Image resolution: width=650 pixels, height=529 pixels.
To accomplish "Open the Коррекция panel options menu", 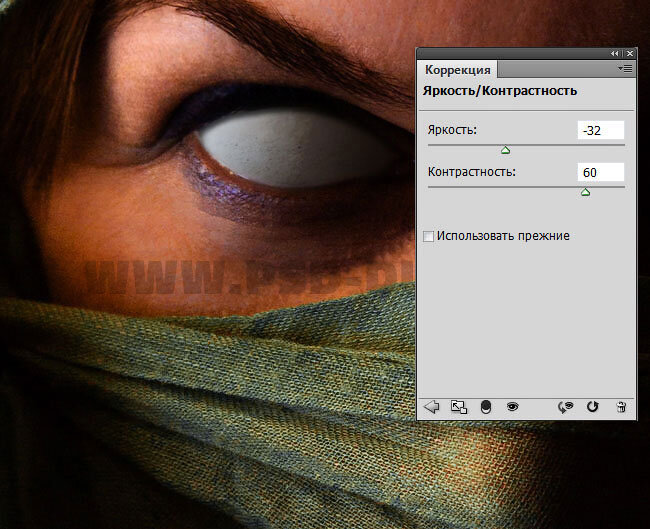I will point(625,68).
